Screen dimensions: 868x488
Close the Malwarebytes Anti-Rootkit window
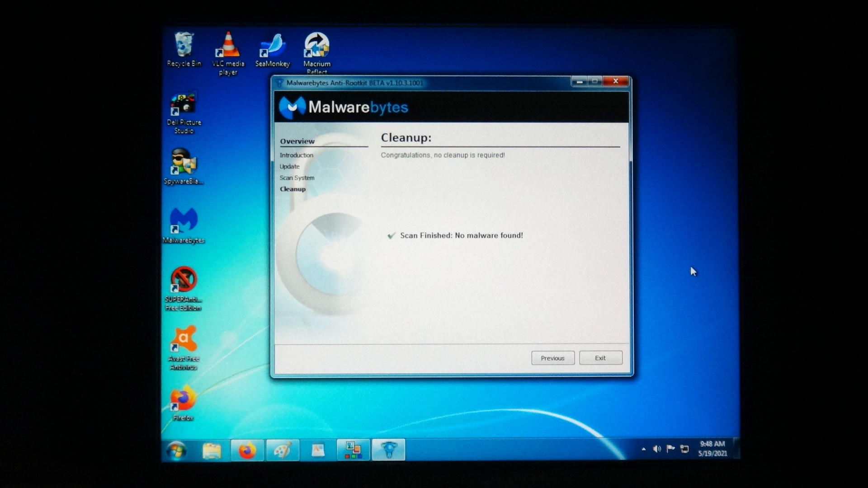615,81
